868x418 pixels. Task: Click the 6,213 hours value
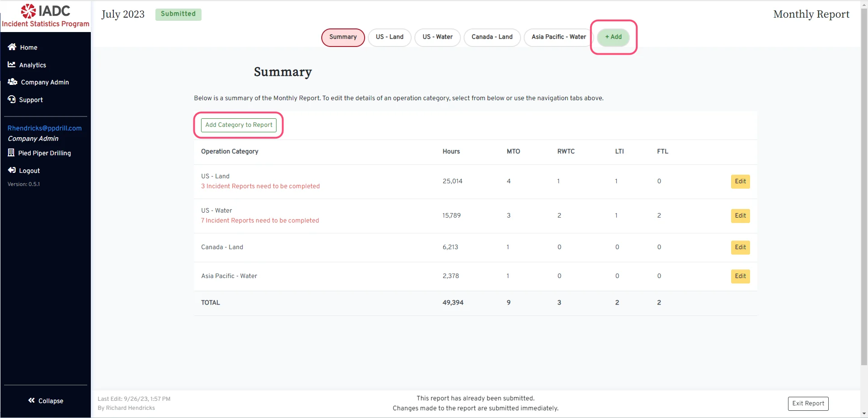pyautogui.click(x=450, y=247)
